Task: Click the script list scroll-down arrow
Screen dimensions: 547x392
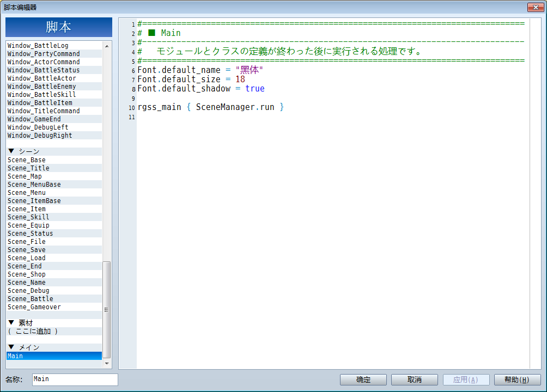Action: (x=107, y=363)
